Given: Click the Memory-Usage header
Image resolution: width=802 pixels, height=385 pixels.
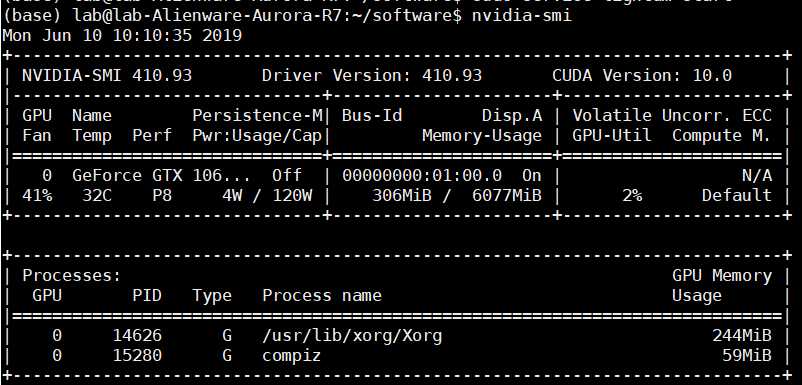Looking at the screenshot, I should coord(482,136).
